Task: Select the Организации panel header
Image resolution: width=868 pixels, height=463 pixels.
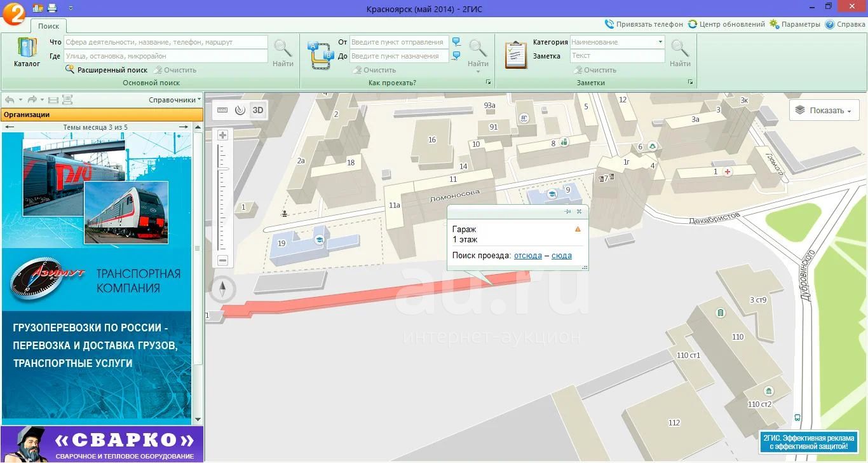Action: 102,114
